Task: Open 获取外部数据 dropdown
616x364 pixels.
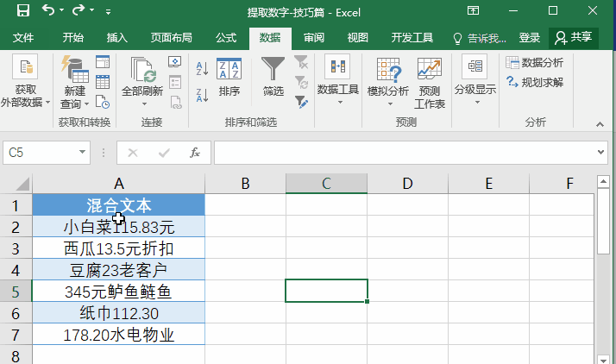Action: pos(26,82)
